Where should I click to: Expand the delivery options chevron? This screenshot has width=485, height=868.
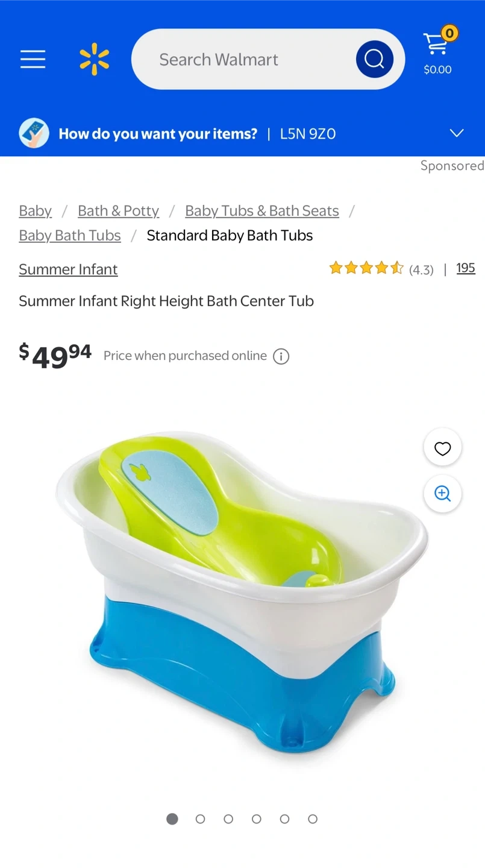coord(457,133)
